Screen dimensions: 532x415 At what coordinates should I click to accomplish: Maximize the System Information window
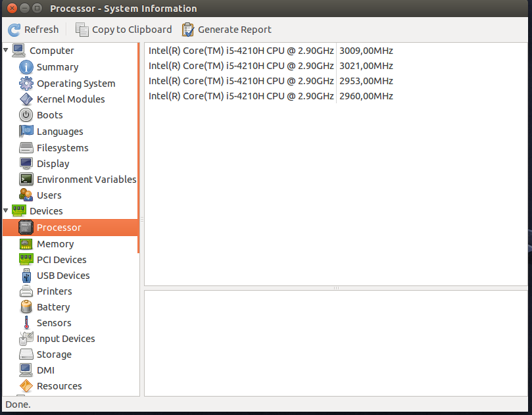tap(37, 8)
